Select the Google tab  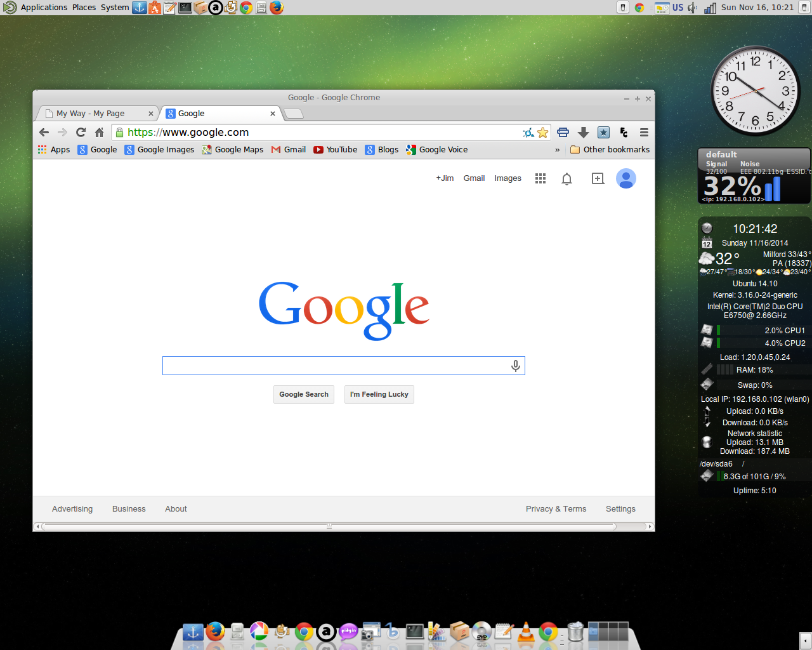coord(218,114)
